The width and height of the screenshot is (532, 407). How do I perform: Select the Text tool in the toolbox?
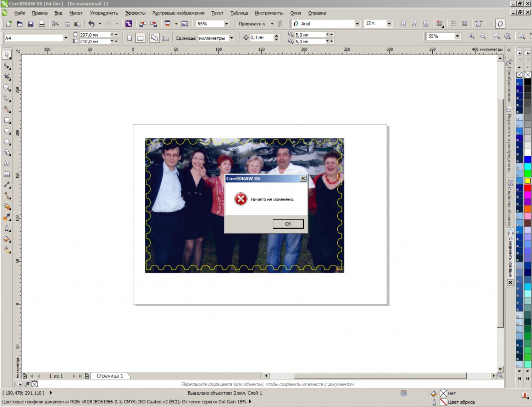[x=7, y=164]
